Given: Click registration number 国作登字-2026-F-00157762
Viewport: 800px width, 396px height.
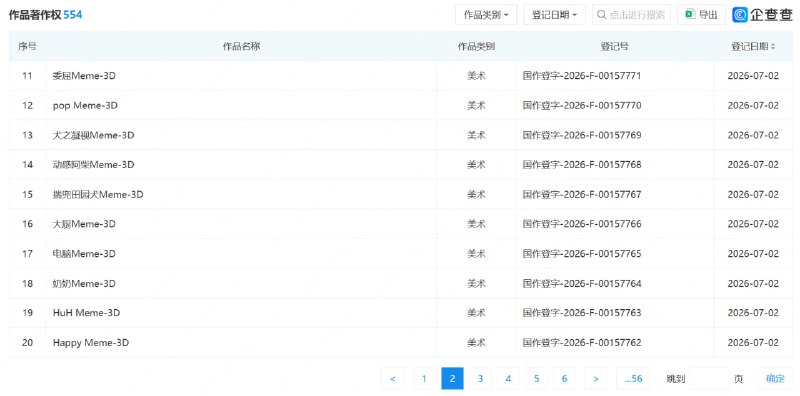Looking at the screenshot, I should pyautogui.click(x=582, y=342).
